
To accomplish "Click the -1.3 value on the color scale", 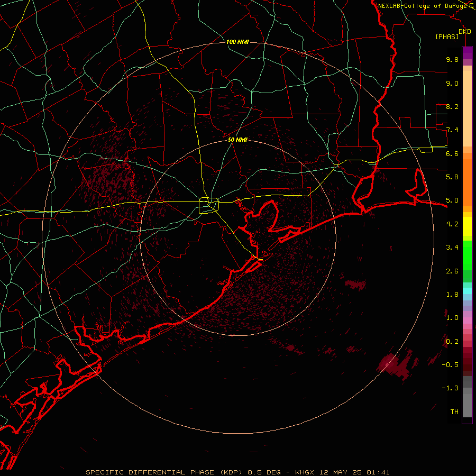I will 450,388.
